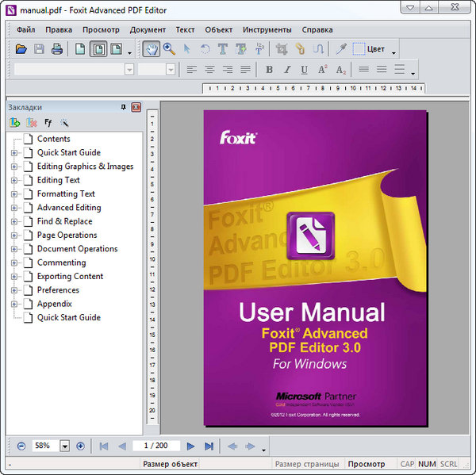The image size is (476, 475).
Task: Delete bookmark icon in Закладки panel
Action: (x=32, y=123)
